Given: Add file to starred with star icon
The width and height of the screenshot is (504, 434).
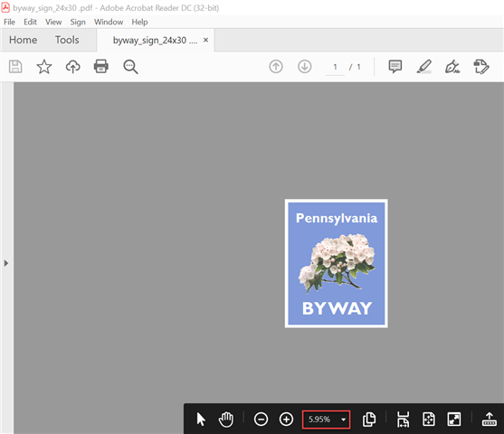Looking at the screenshot, I should point(44,67).
